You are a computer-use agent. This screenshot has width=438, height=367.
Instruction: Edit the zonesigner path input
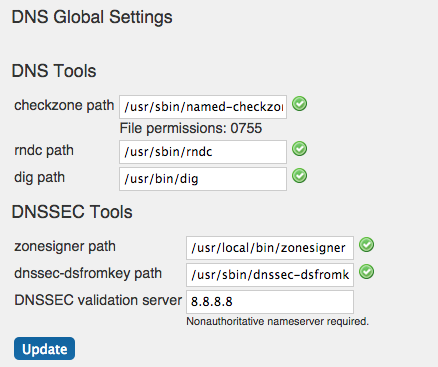pos(270,248)
